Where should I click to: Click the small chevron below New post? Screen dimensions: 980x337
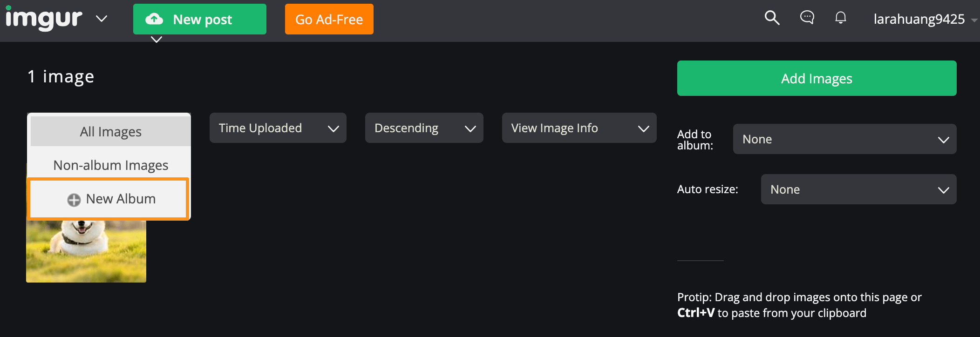click(157, 40)
